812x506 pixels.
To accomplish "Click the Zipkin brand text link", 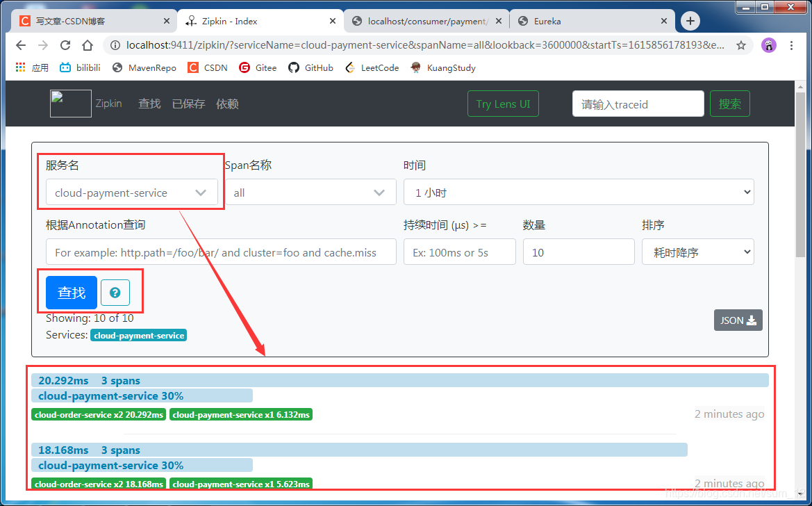I will tap(109, 104).
